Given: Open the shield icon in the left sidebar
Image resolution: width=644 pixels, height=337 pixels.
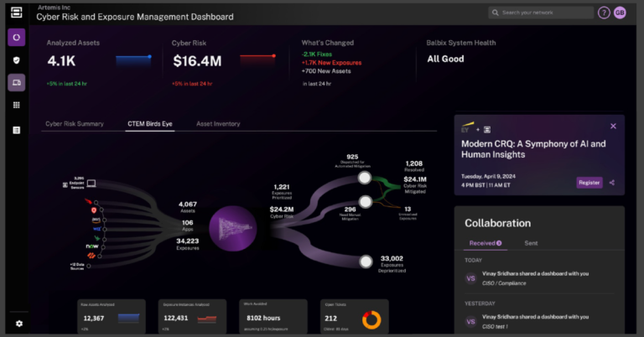Looking at the screenshot, I should click(x=16, y=60).
